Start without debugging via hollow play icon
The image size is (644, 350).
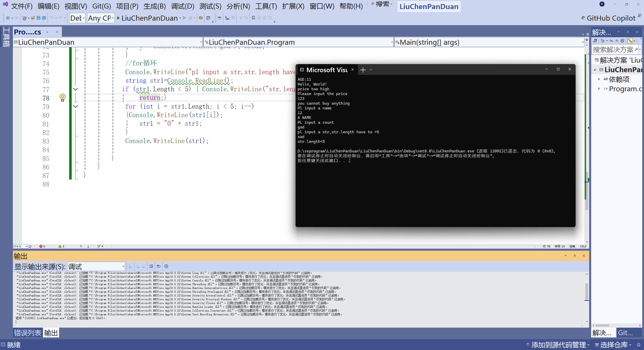click(184, 18)
